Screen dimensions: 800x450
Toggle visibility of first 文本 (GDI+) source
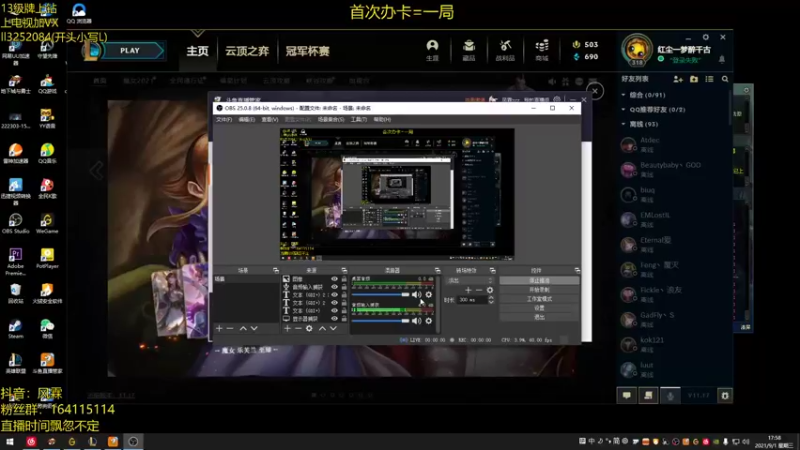[334, 295]
